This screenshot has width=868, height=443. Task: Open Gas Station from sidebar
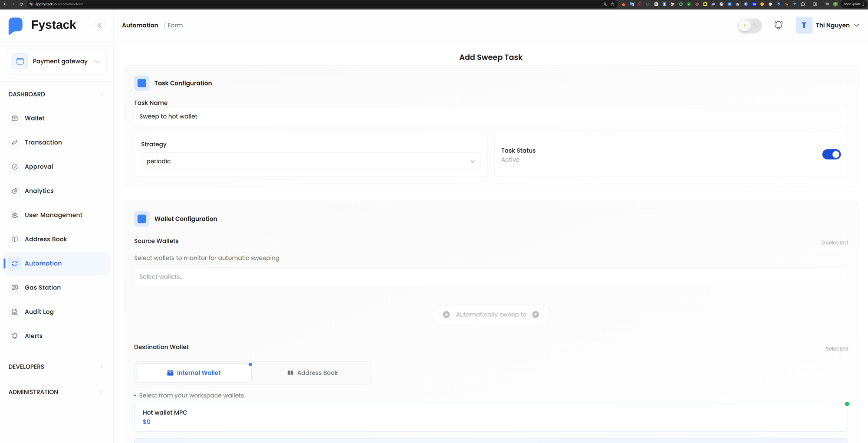click(43, 288)
